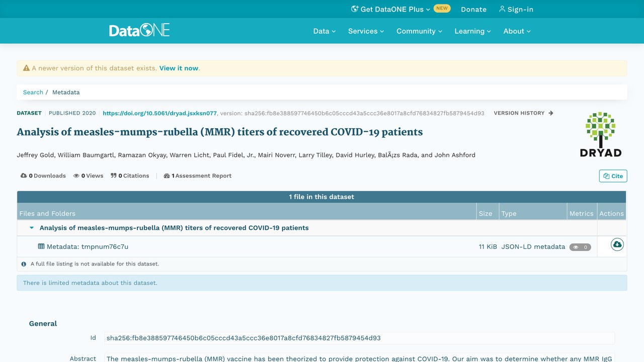Viewport: 644px width, 362px height.
Task: Collapse the dataset folder row triangle
Action: coord(32,228)
